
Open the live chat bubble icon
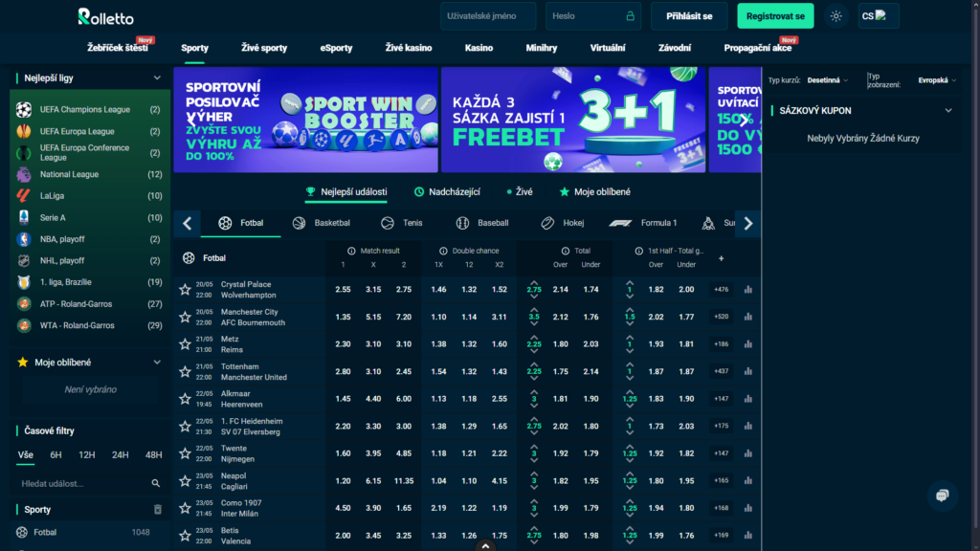(x=942, y=495)
